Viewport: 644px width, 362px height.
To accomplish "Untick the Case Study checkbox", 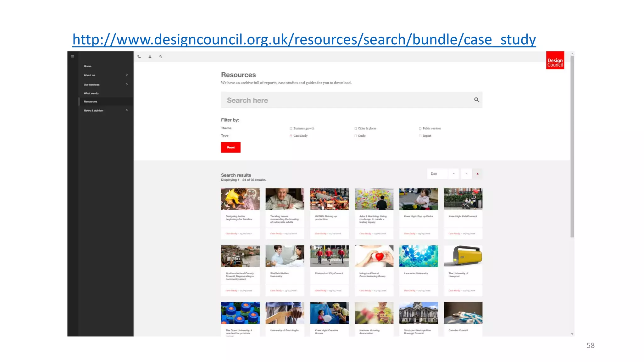I will pyautogui.click(x=291, y=136).
